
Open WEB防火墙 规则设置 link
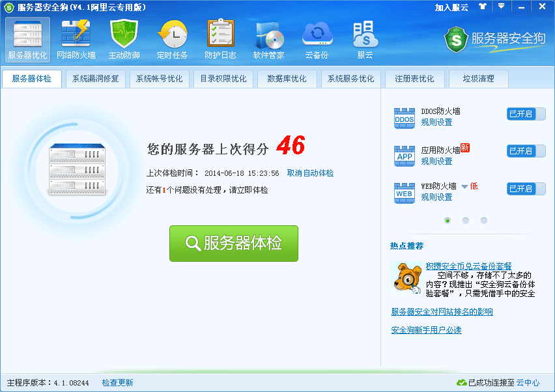coord(436,197)
